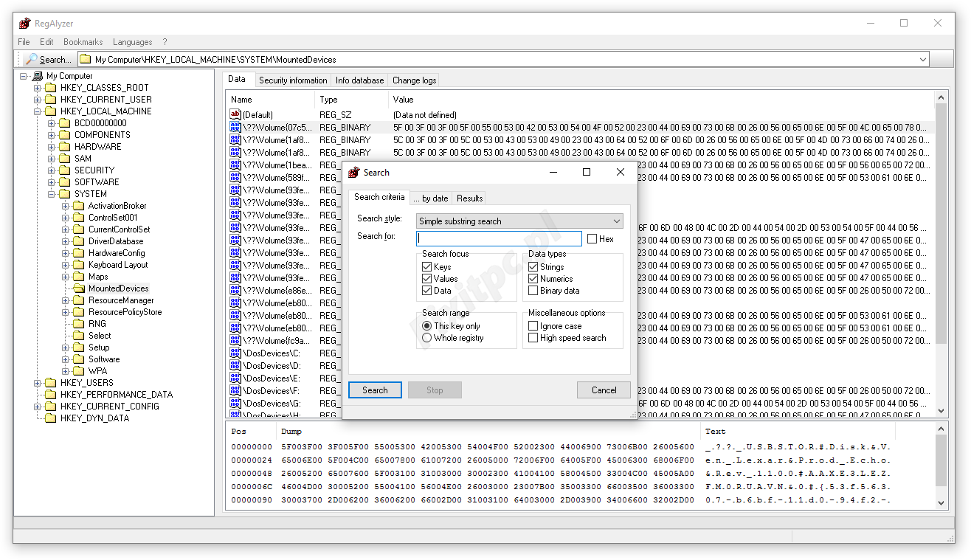This screenshot has height=560, width=971.
Task: Click the \DosDevices\E: binary value icon
Action: [x=235, y=378]
